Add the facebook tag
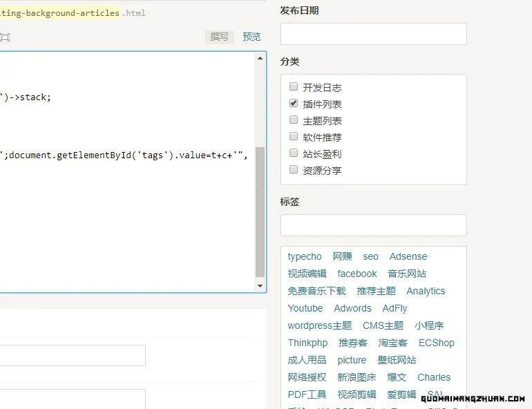The width and height of the screenshot is (532, 409). point(357,274)
